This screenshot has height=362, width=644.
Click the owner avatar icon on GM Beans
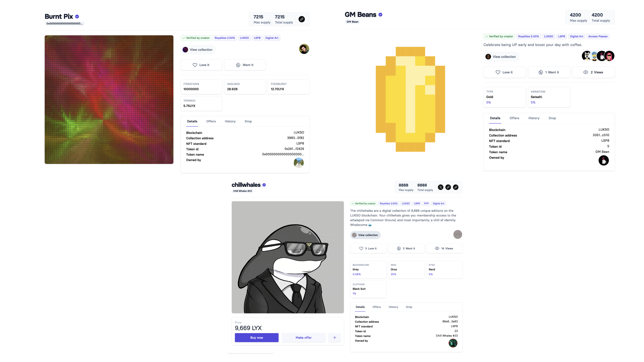point(604,161)
